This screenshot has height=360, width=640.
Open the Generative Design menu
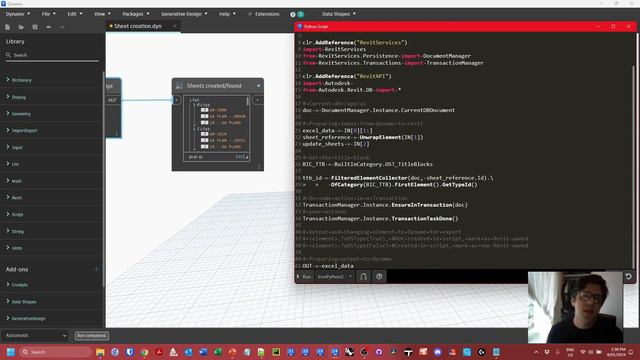pos(184,14)
